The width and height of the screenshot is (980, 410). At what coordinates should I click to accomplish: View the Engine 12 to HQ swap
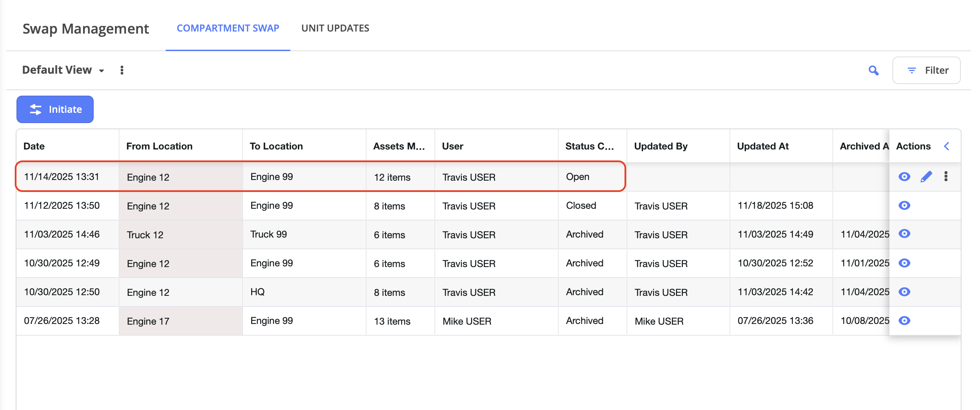tap(904, 292)
